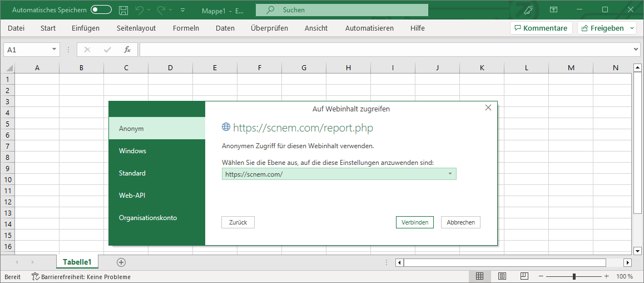The width and height of the screenshot is (644, 283).
Task: Switch to the Überprüfen tab
Action: pos(269,28)
